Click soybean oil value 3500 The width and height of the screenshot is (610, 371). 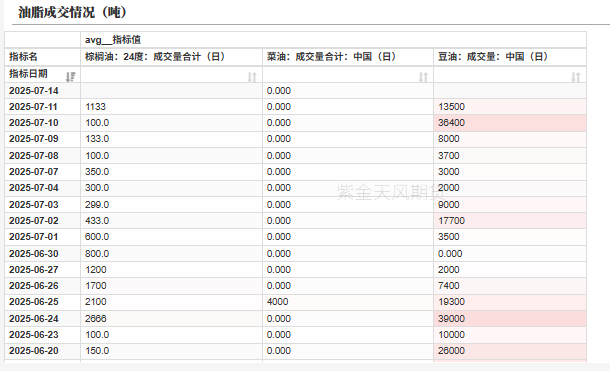449,237
